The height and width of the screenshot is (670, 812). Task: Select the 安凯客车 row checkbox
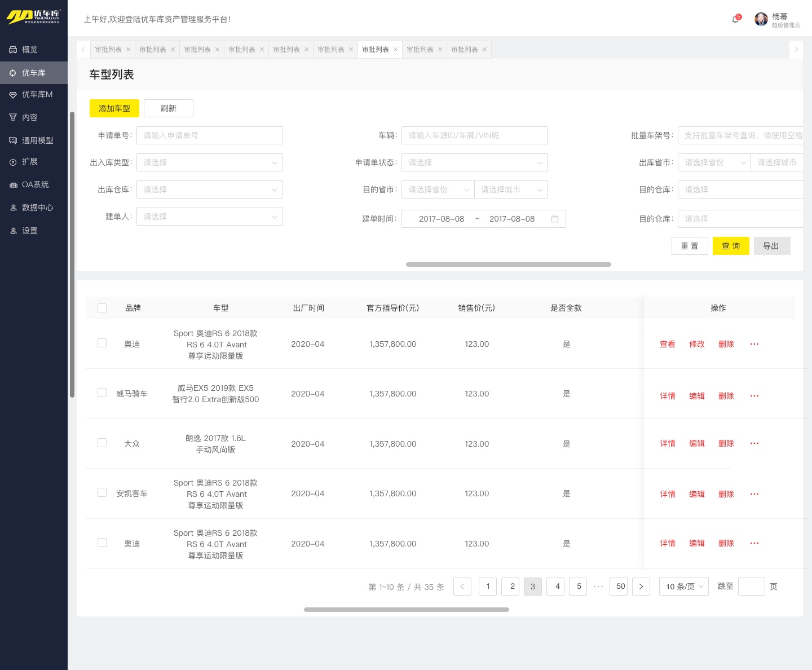coord(102,493)
